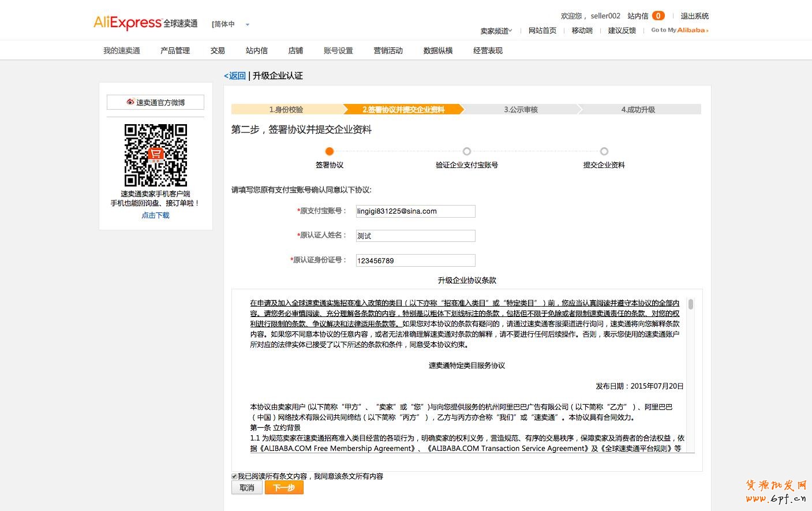Open the 产品管理 menu

[175, 51]
